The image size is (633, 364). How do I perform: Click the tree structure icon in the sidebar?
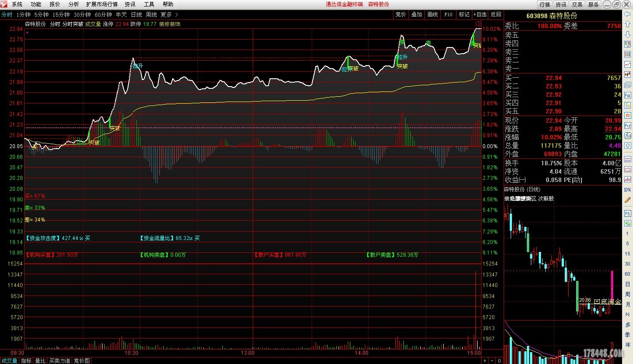coord(627,106)
